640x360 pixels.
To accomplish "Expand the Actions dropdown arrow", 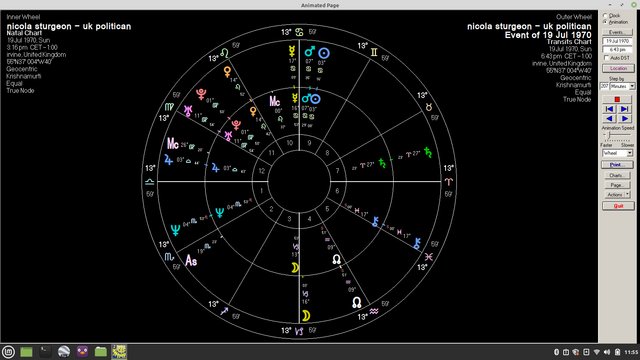I will 628,195.
